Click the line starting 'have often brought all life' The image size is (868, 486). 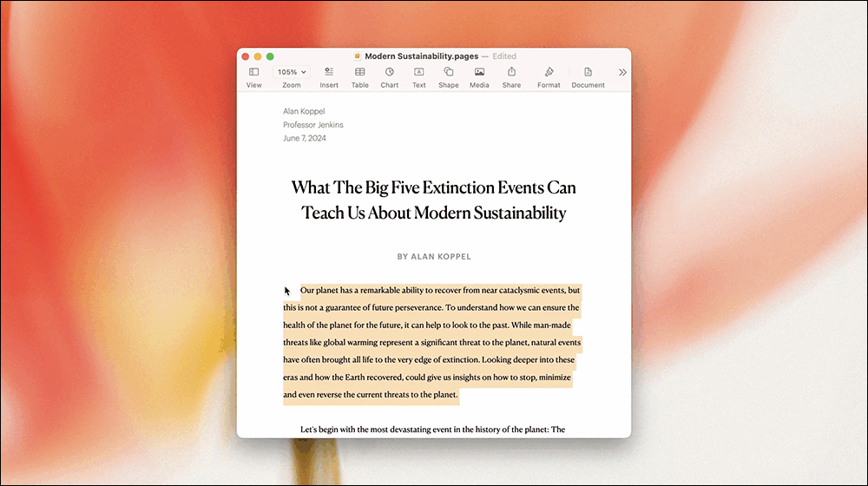pos(429,360)
